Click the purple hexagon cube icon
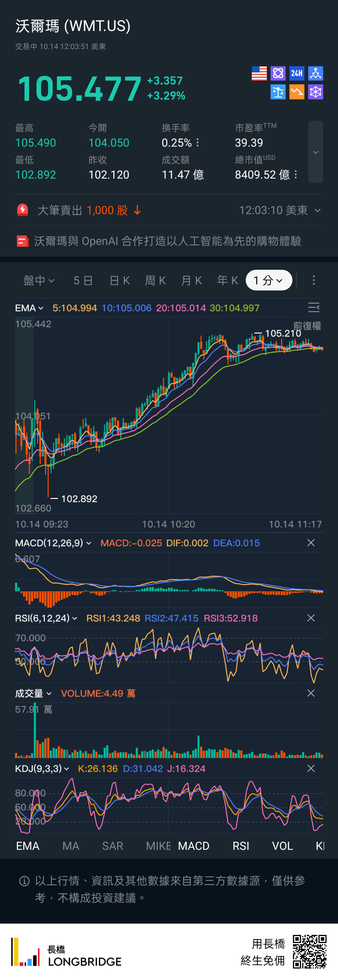Image resolution: width=338 pixels, height=980 pixels. pyautogui.click(x=315, y=92)
